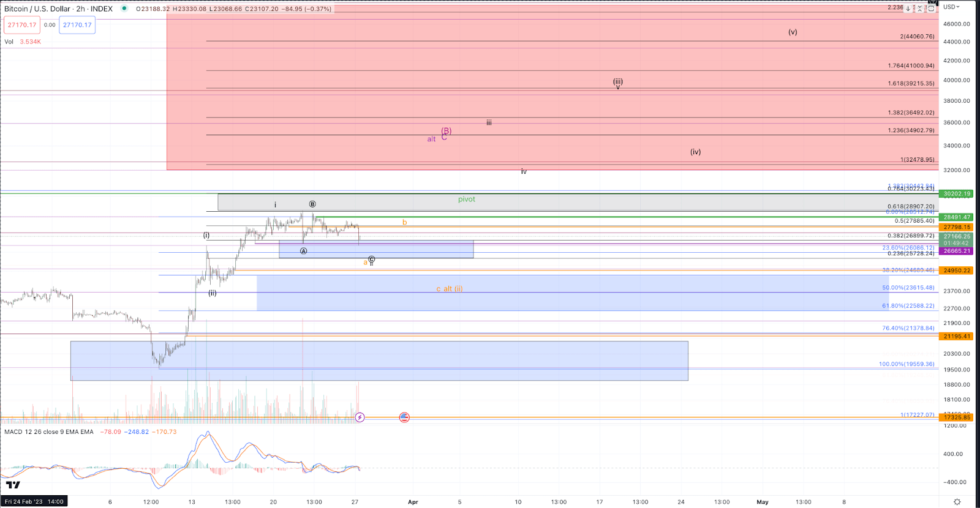The height and width of the screenshot is (508, 980).
Task: Click the May label on the time axis
Action: pos(763,502)
